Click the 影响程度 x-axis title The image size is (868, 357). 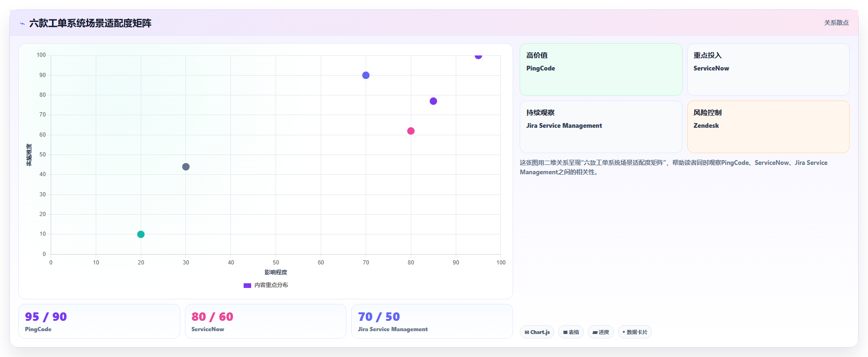pos(276,272)
